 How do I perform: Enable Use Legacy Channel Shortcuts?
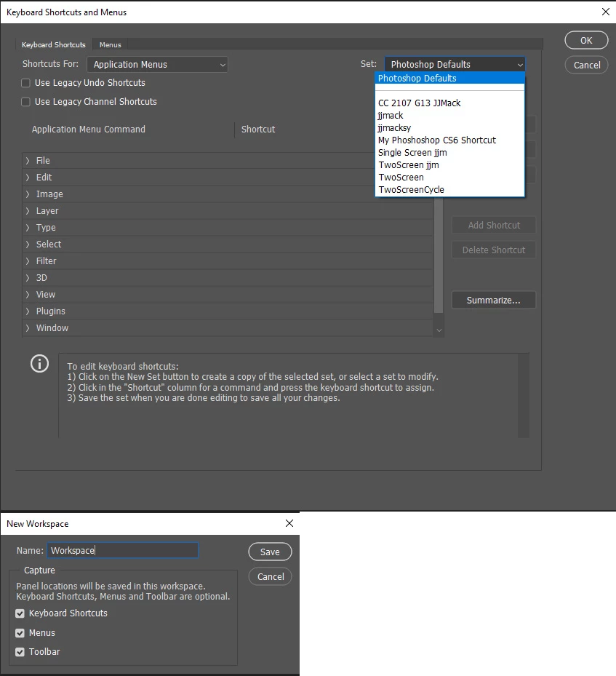(26, 102)
